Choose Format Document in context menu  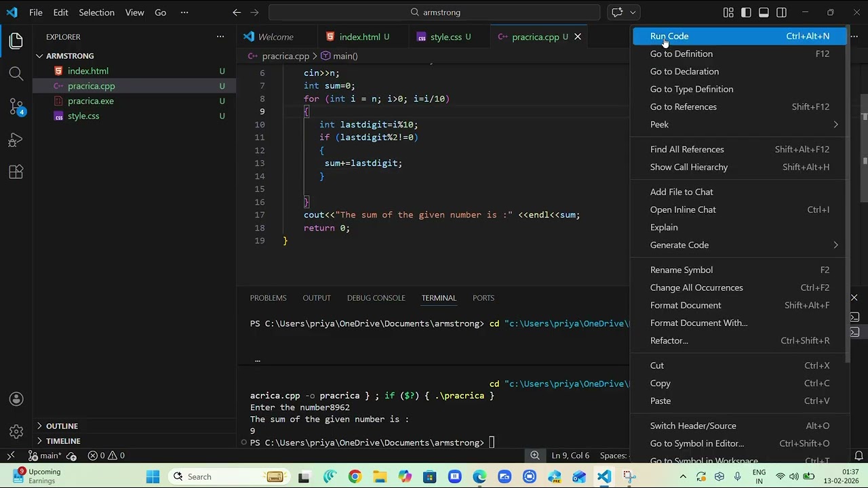740,305
